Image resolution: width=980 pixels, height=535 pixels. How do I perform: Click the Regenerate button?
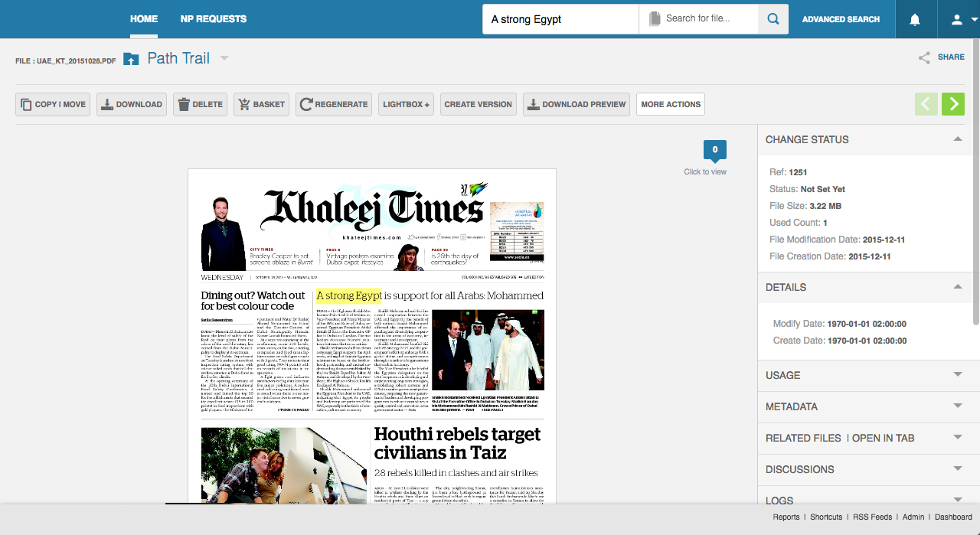tap(334, 104)
